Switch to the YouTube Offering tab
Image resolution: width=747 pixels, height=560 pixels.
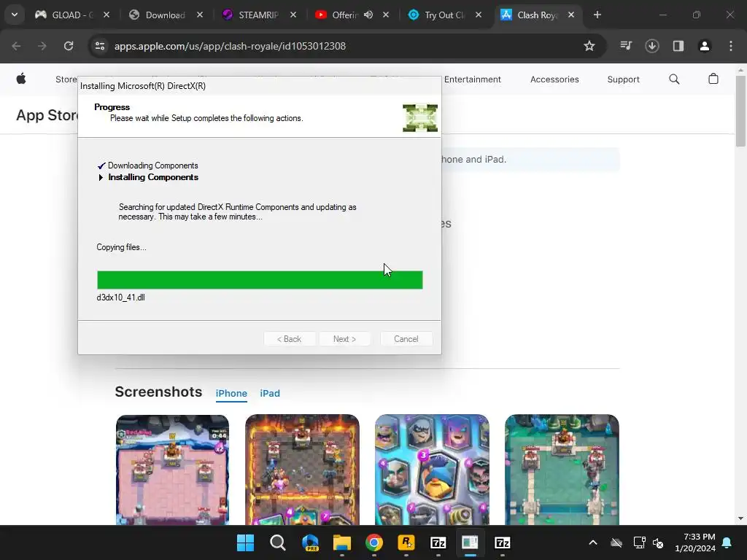tap(344, 15)
